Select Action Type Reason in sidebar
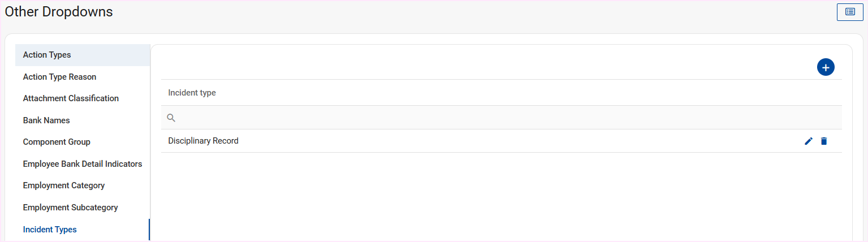 (59, 77)
